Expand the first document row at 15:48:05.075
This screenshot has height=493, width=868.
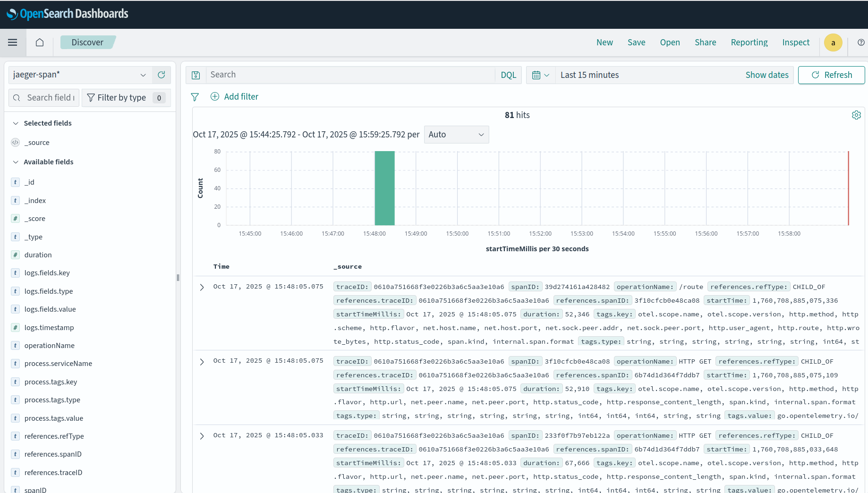pyautogui.click(x=202, y=287)
